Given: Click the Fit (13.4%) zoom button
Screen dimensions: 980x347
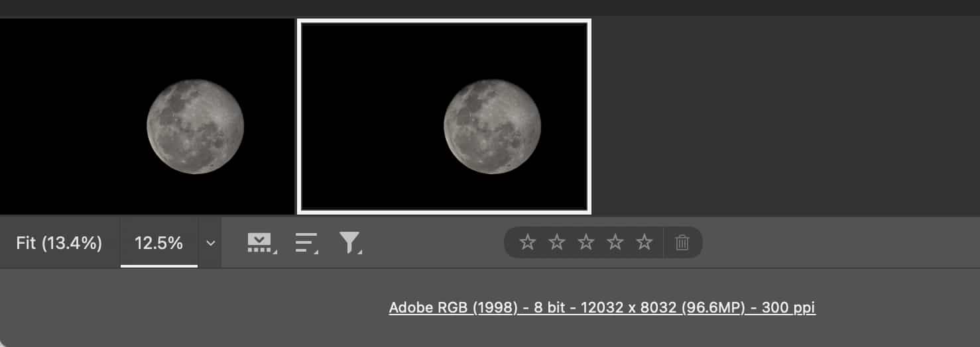Looking at the screenshot, I should click(59, 243).
